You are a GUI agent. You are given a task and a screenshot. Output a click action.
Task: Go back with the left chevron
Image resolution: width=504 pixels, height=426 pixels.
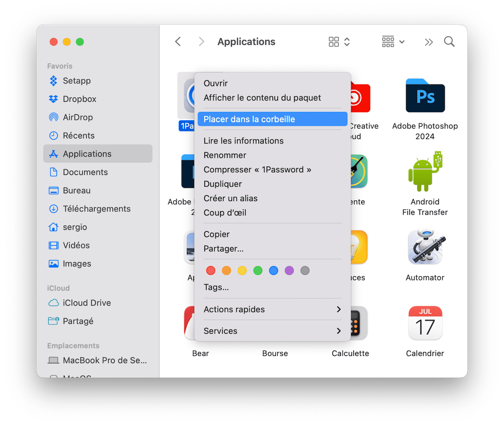coord(178,42)
